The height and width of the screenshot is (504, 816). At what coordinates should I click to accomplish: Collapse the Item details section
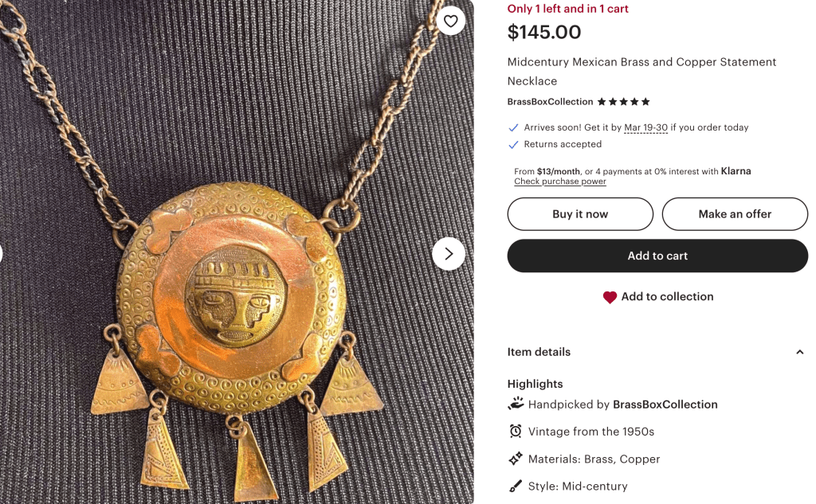point(657,352)
